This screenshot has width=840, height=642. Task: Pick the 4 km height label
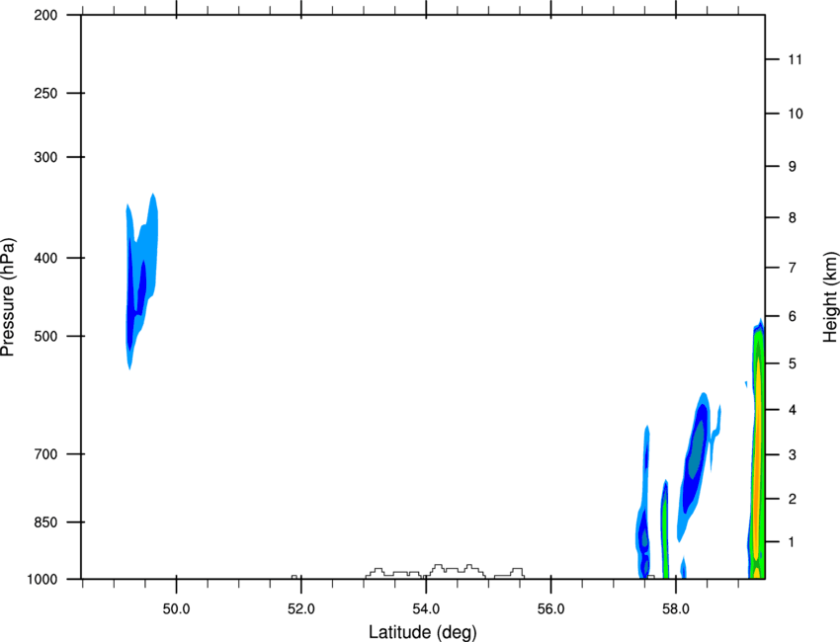point(793,410)
